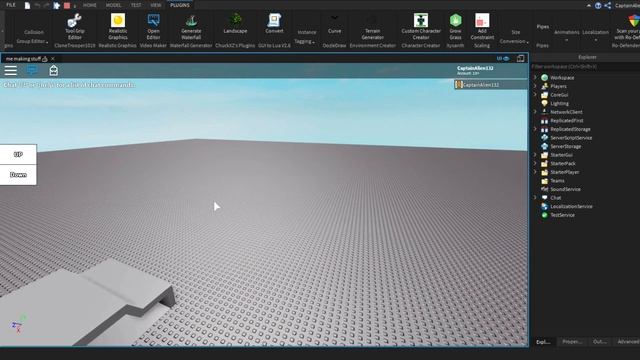Click Open Editor for Video Maker
This screenshot has height=360, width=640.
click(153, 27)
